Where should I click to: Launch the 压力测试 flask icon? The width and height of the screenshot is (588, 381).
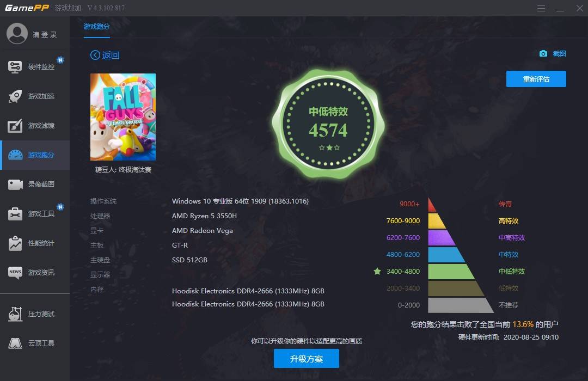coord(15,314)
